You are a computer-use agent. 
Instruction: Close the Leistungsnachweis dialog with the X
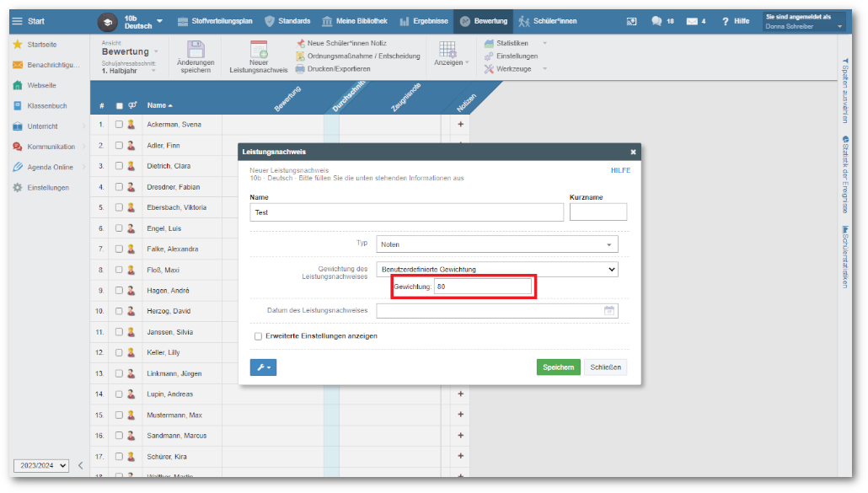point(633,152)
